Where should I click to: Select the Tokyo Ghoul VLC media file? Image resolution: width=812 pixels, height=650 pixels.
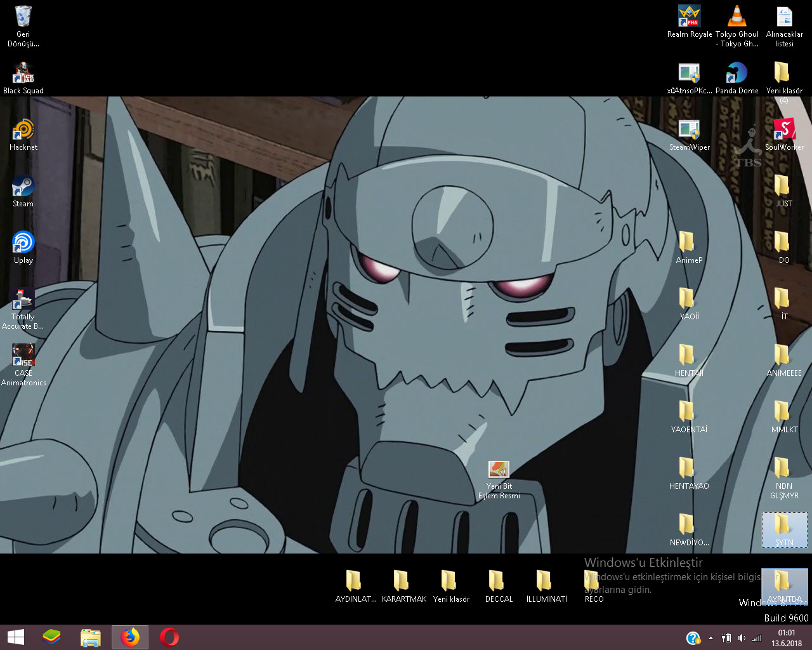(737, 25)
